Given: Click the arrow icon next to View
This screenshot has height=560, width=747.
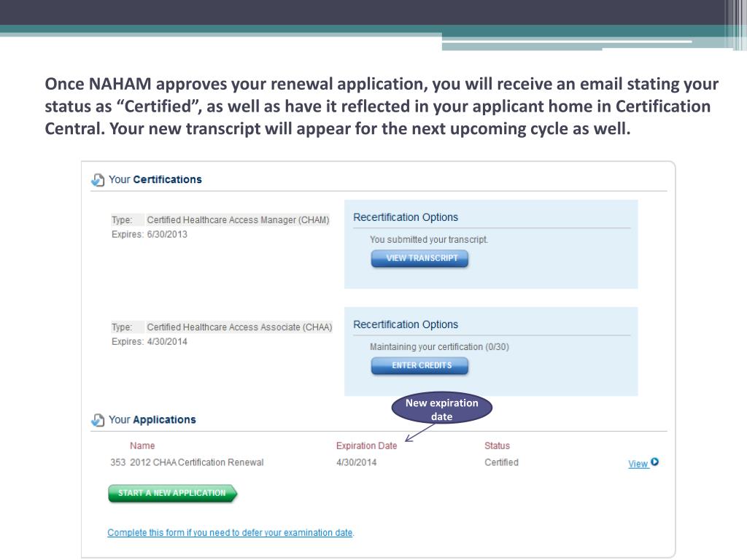Looking at the screenshot, I should tap(655, 462).
